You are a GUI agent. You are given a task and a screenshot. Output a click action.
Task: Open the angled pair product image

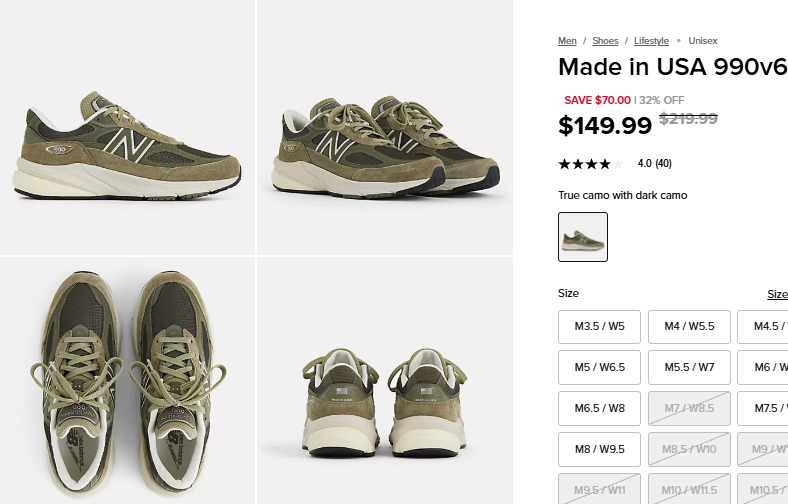click(x=385, y=127)
